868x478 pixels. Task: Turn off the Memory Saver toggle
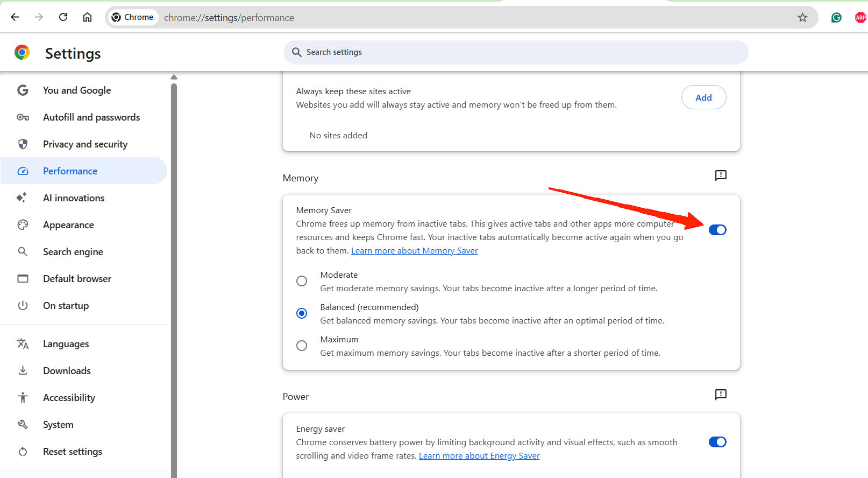click(717, 230)
